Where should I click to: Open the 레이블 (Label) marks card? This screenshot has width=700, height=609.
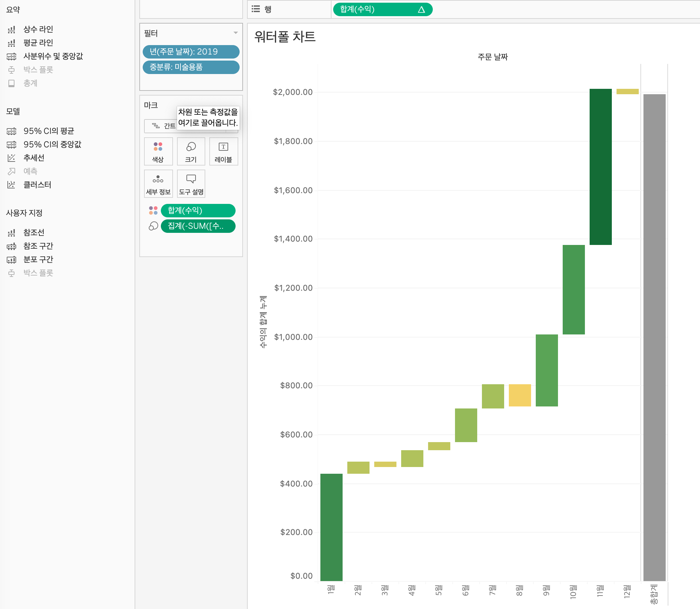pyautogui.click(x=223, y=151)
